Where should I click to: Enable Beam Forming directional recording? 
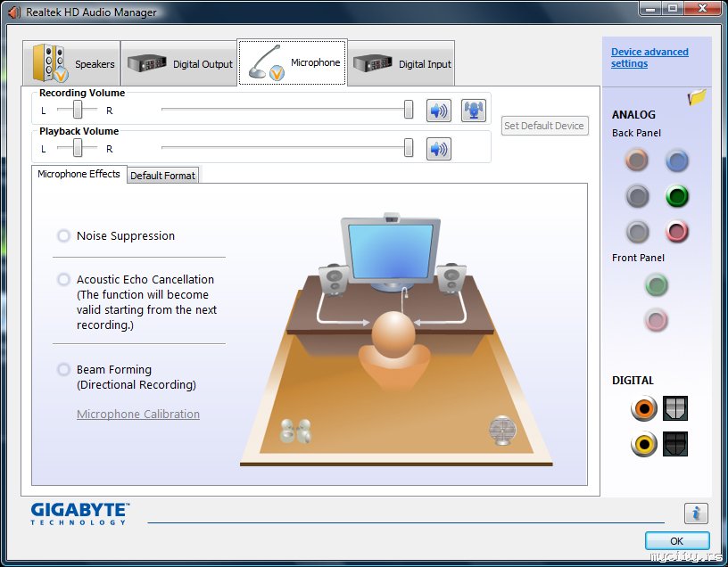pos(63,369)
